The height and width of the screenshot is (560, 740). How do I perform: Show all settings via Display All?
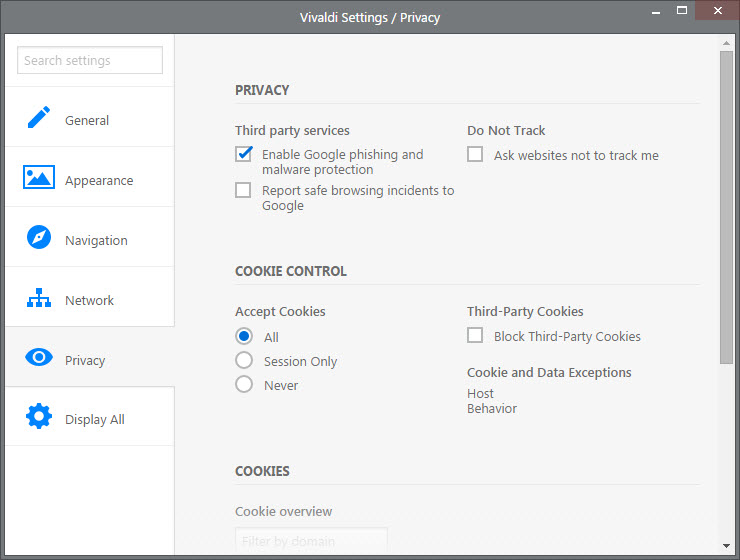(x=90, y=416)
